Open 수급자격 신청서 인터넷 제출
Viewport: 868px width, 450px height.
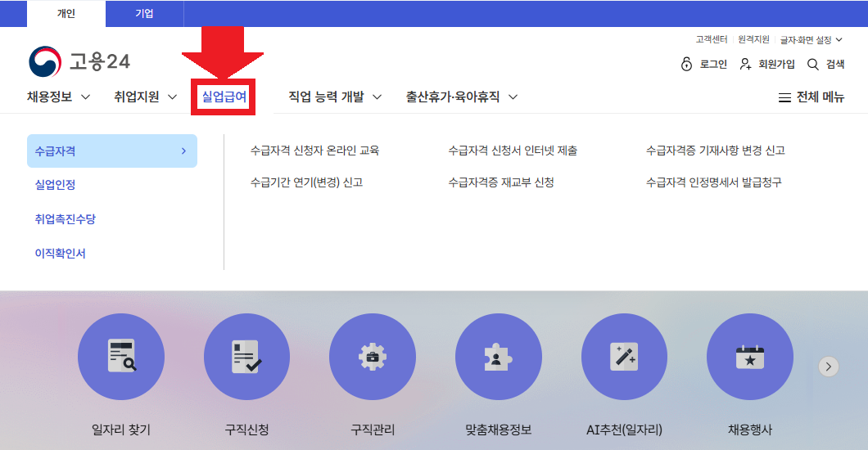(513, 151)
